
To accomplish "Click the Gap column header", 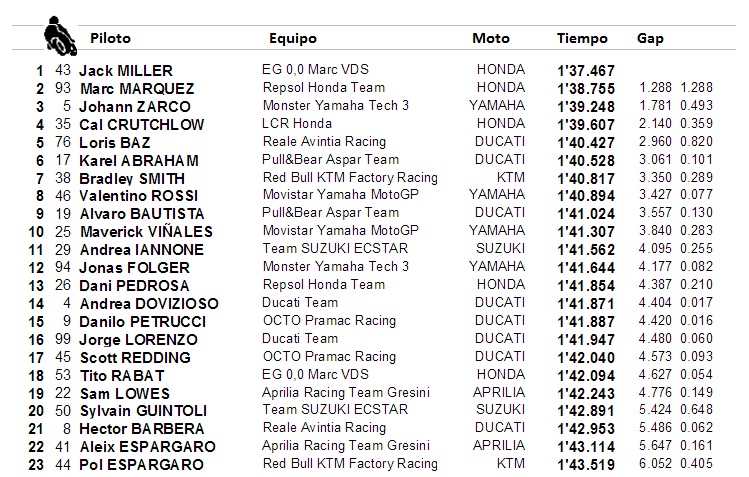I will [650, 39].
